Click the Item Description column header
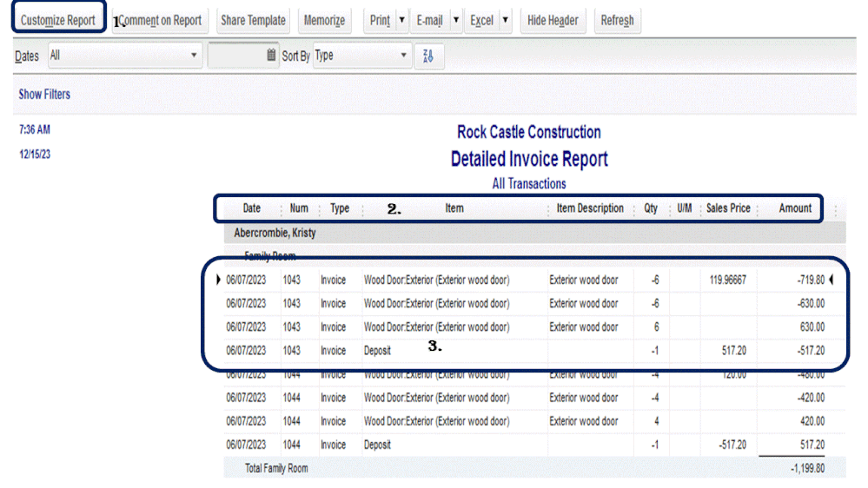This screenshot has width=868, height=488. coord(590,208)
